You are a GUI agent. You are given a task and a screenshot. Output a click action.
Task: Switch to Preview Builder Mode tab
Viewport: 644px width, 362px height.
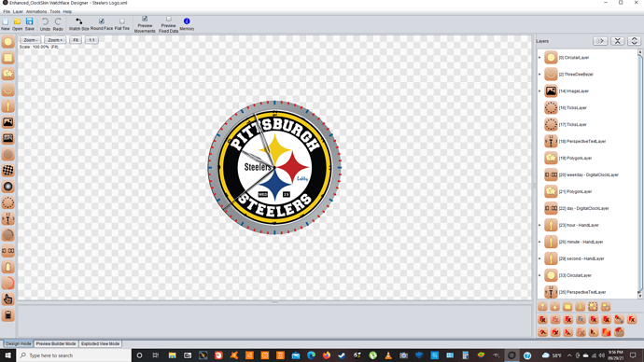click(56, 343)
